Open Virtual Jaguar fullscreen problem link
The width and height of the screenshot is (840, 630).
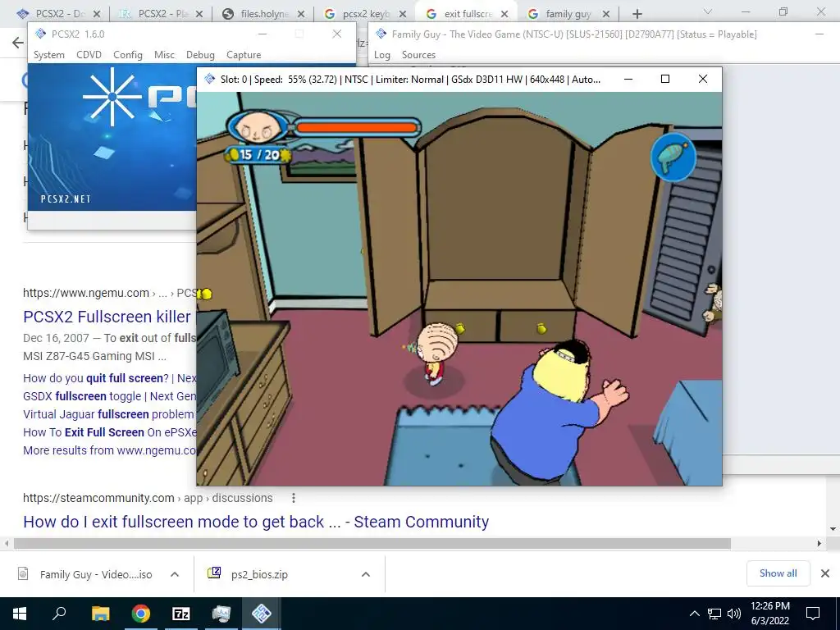[108, 414]
